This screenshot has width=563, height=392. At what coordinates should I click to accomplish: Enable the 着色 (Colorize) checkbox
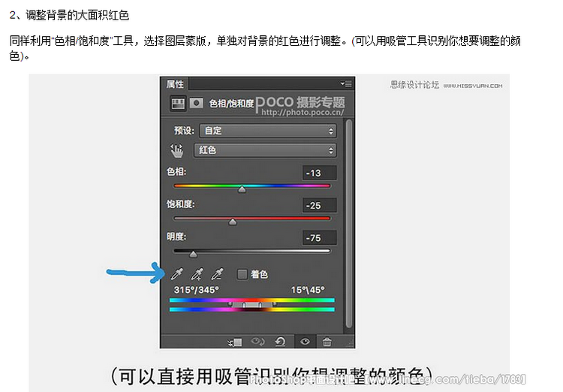tap(242, 275)
